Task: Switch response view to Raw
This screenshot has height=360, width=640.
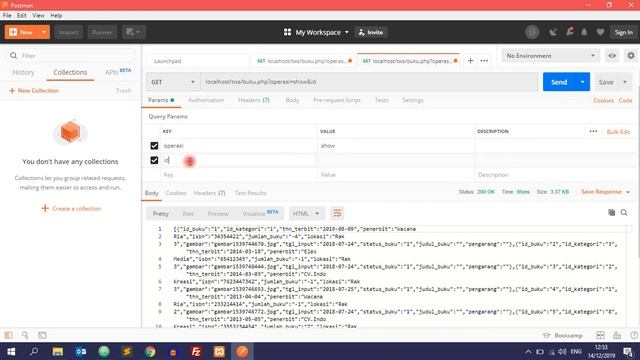Action: (x=188, y=213)
